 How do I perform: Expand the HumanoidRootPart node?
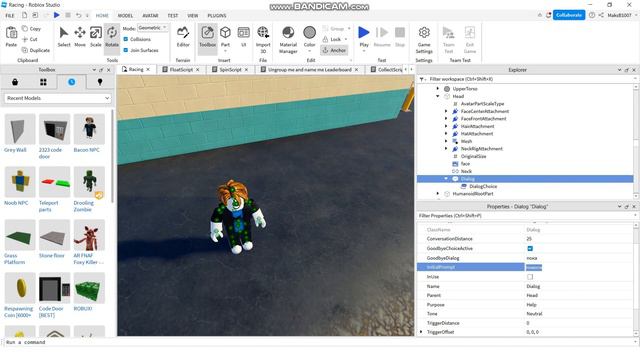438,194
